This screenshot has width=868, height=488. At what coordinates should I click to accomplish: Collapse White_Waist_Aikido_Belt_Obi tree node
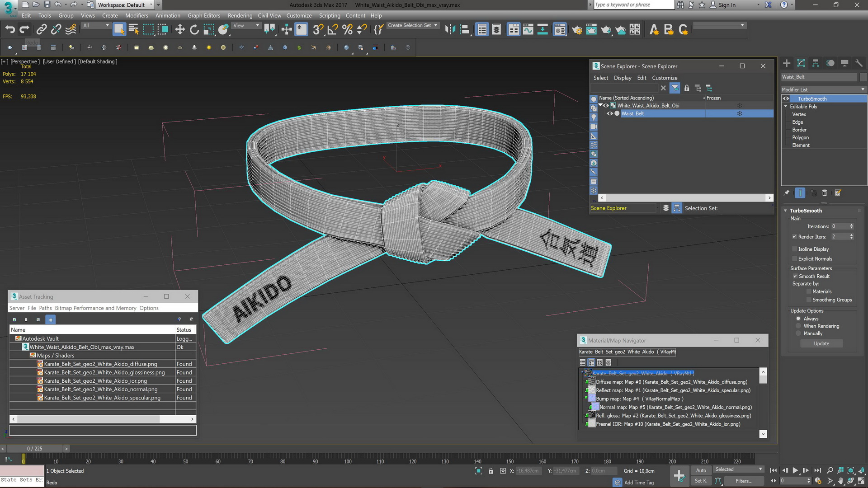click(601, 105)
